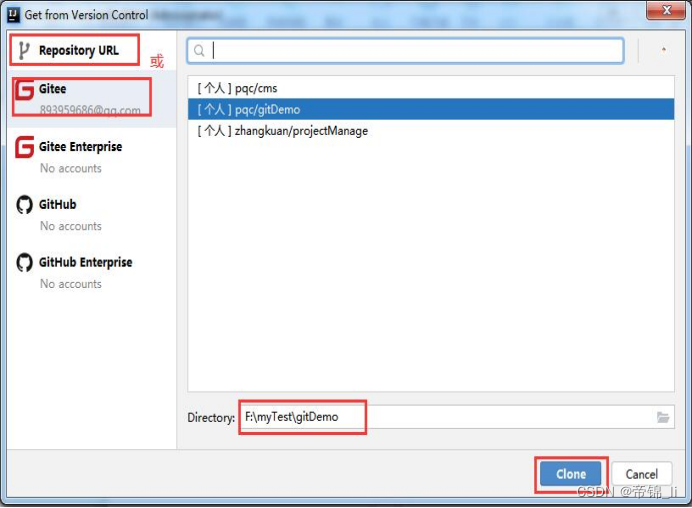Click the Cancel button
The width and height of the screenshot is (692, 508).
642,474
